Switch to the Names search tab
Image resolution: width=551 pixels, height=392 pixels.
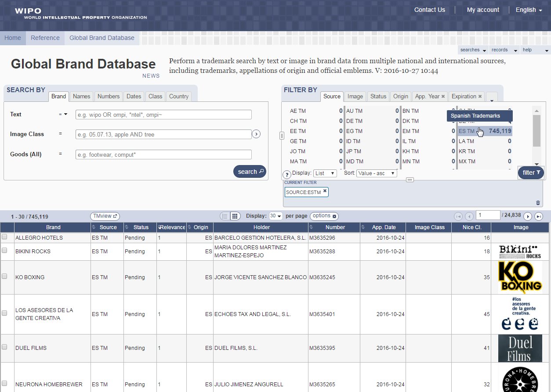pyautogui.click(x=81, y=97)
